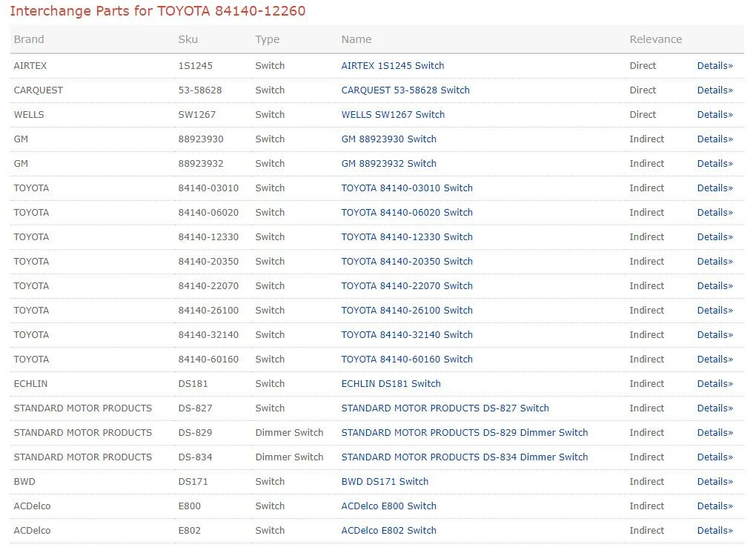View Details for the BWD DS171 row
Screen dimensions: 756x553
[715, 482]
